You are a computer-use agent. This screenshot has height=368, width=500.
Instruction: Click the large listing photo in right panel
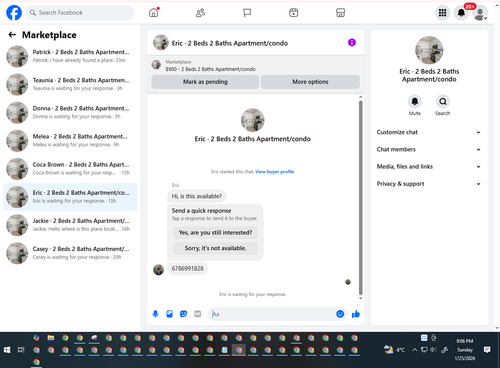pyautogui.click(x=429, y=50)
